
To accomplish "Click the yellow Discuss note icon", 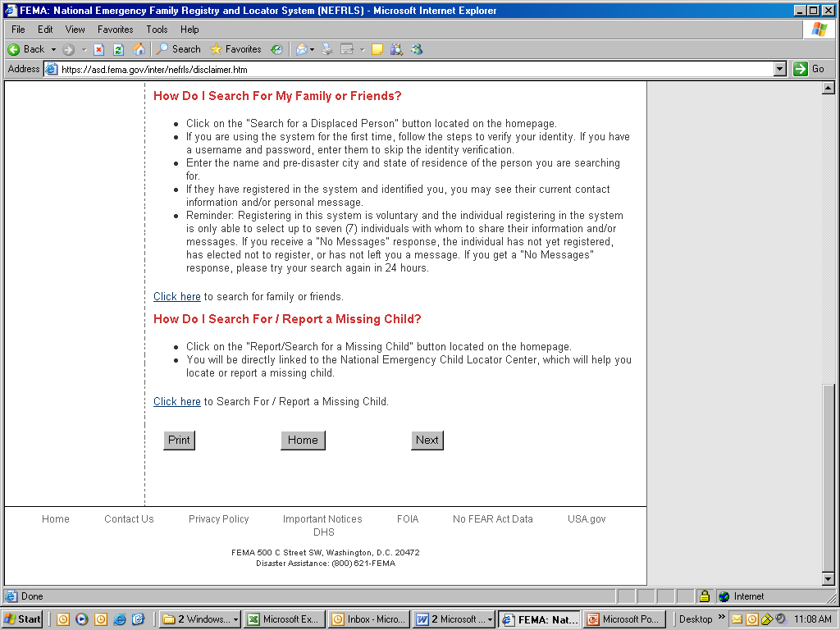I will point(377,49).
